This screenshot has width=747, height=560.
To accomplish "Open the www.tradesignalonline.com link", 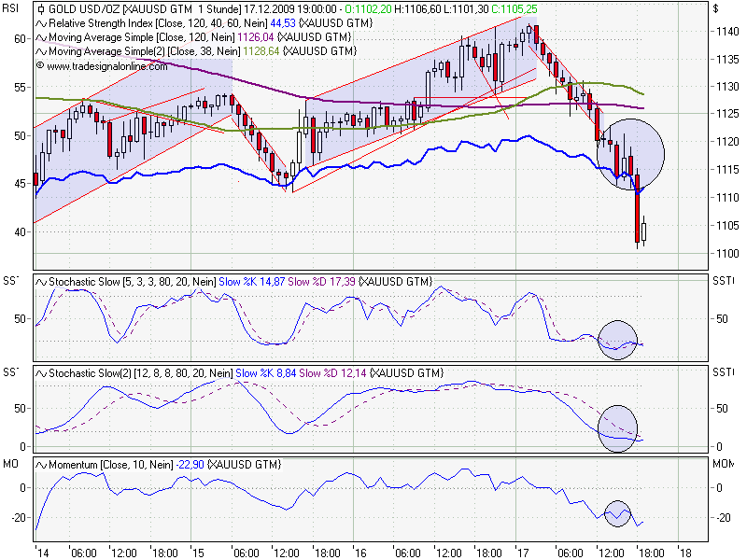I will point(107,66).
